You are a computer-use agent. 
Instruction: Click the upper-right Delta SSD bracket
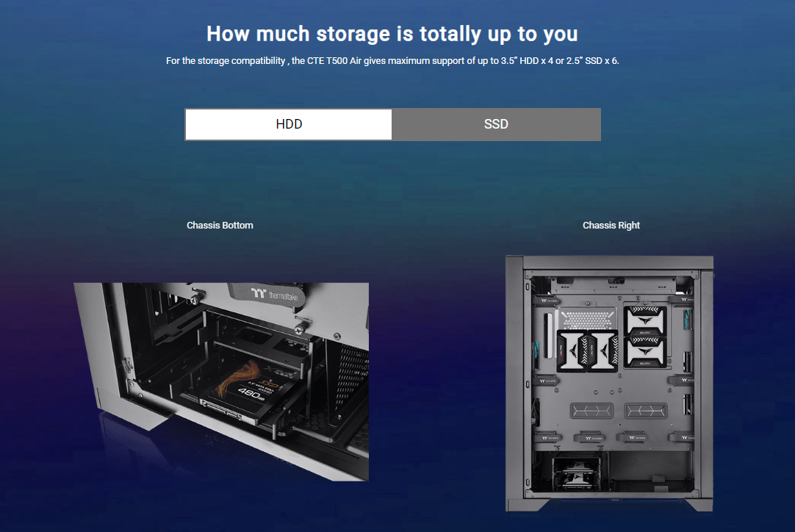pyautogui.click(x=645, y=320)
